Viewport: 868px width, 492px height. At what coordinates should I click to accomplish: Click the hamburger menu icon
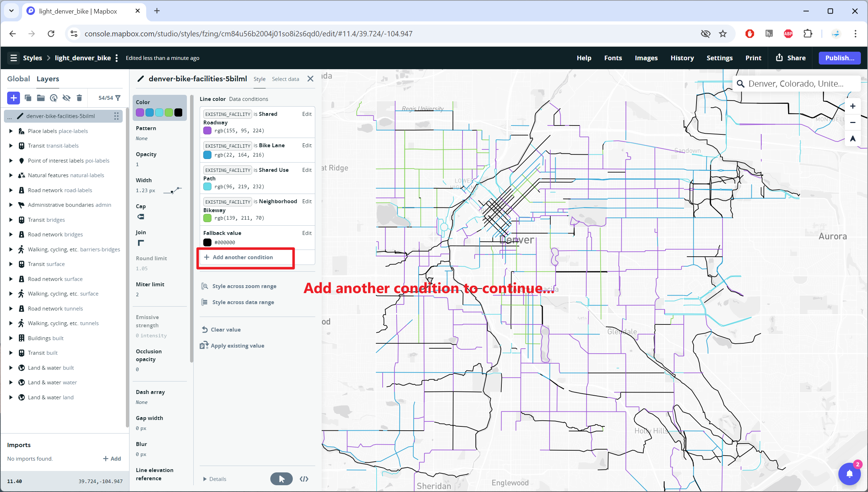14,58
